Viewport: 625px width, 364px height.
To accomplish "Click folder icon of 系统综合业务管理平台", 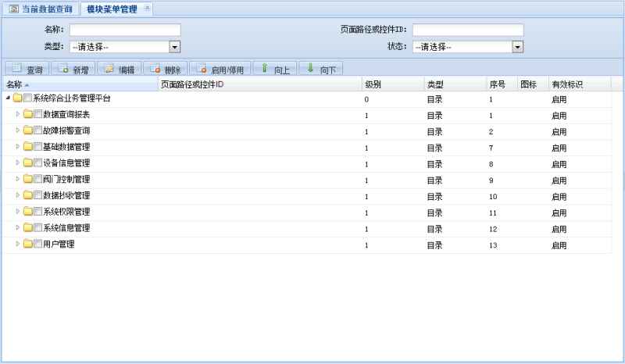I will pyautogui.click(x=17, y=98).
